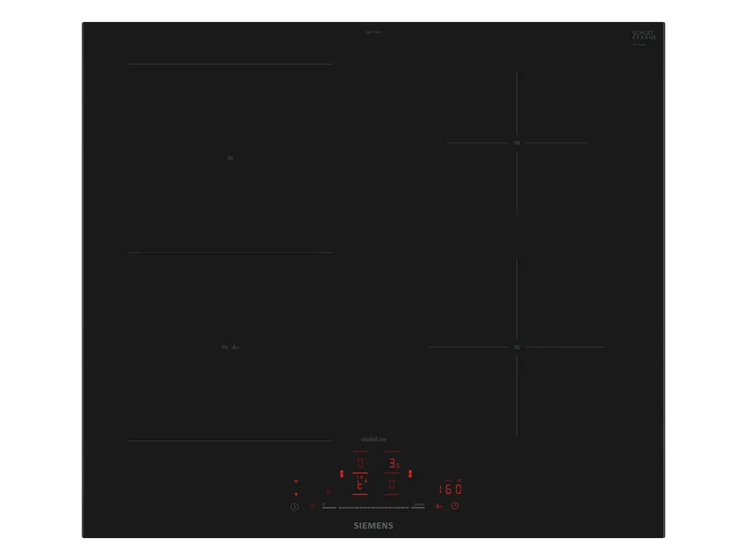Select the front-right zone display showing 0
This screenshot has height=560, width=747.
click(392, 484)
